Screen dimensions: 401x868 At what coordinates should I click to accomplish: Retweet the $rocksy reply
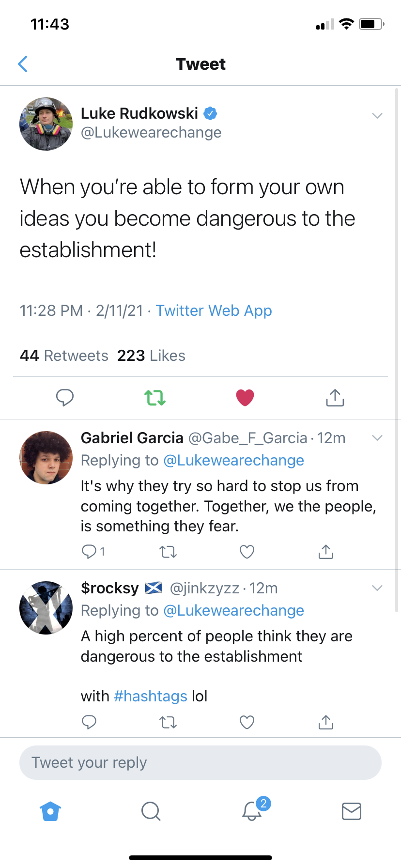tap(168, 722)
